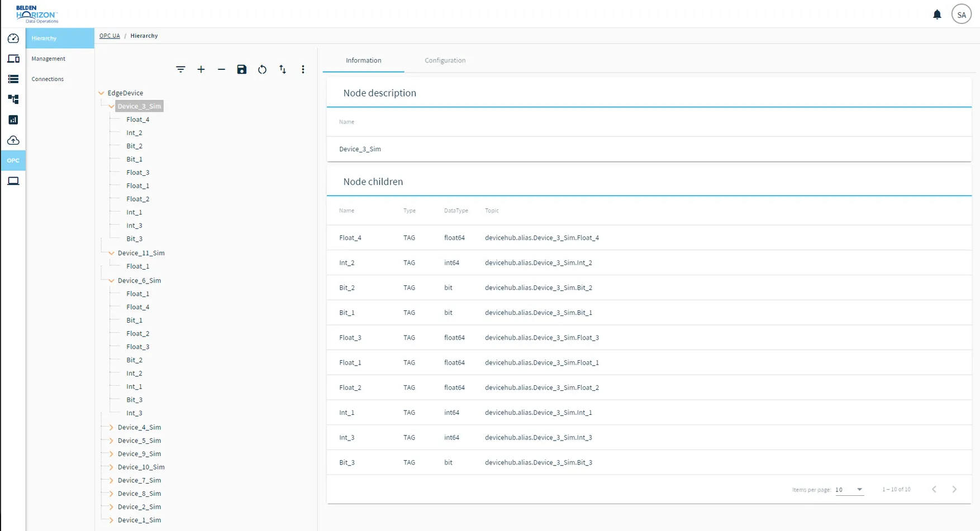Expand the Device_10_Sim node
Screen dimensions: 980x531
[111, 467]
